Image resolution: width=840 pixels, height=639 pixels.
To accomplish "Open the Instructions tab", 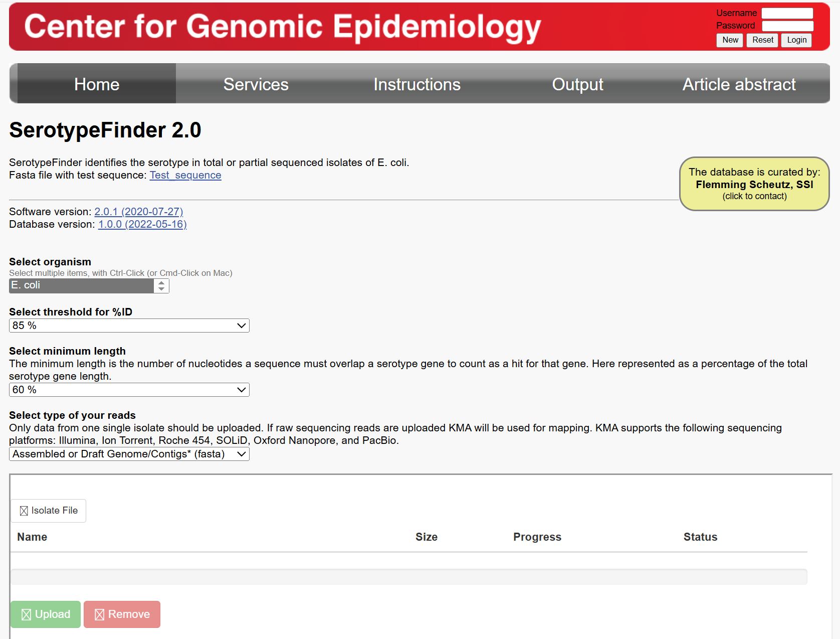I will [x=417, y=84].
